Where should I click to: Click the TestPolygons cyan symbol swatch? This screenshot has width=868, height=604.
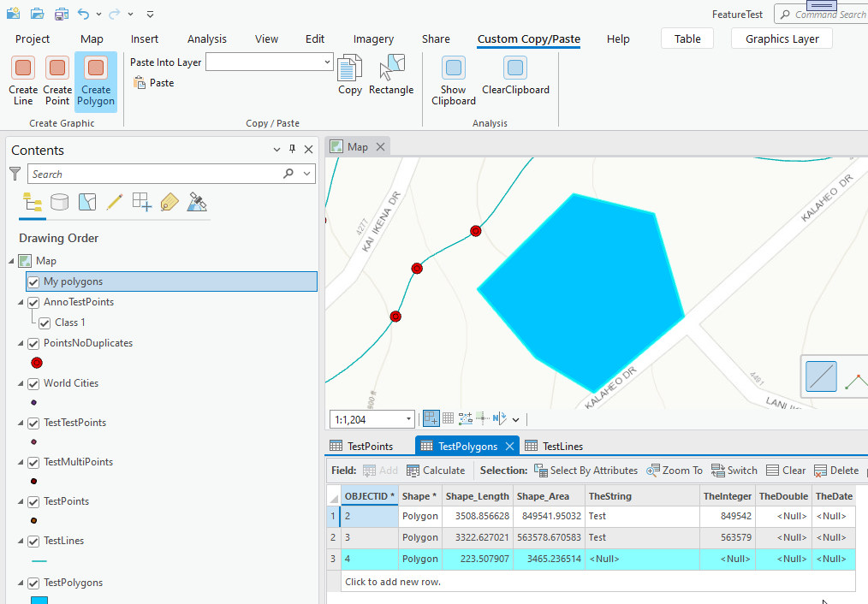(39, 600)
